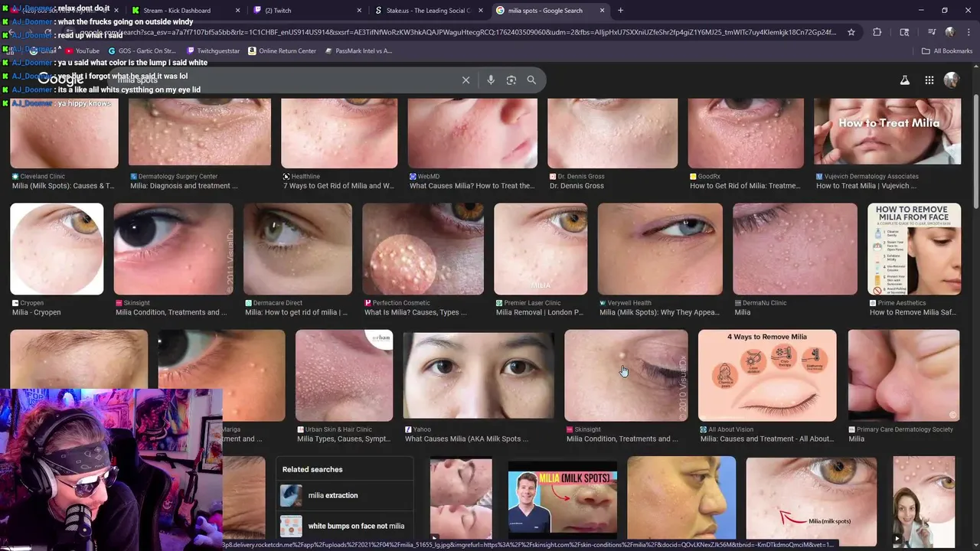Viewport: 980px width, 551px height.
Task: Open the Google apps grid
Action: (929, 80)
